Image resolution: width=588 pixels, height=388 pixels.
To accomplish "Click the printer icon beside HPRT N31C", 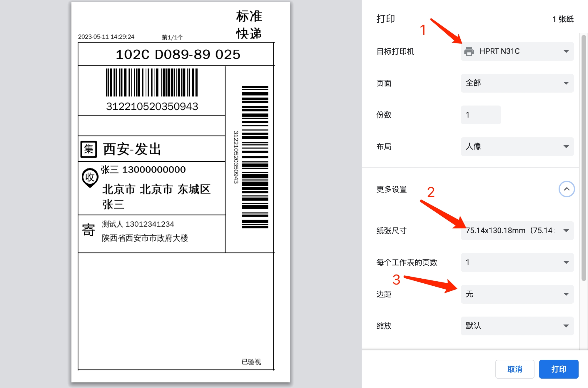I will (x=469, y=51).
